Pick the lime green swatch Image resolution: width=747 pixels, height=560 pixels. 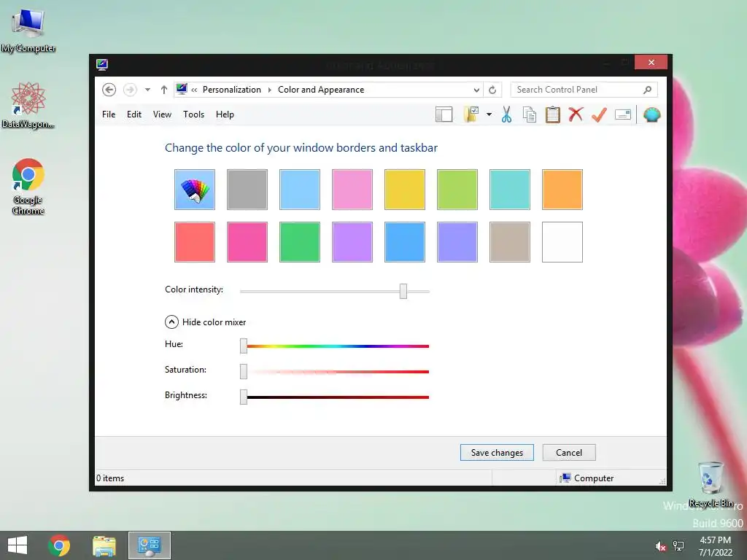click(457, 190)
